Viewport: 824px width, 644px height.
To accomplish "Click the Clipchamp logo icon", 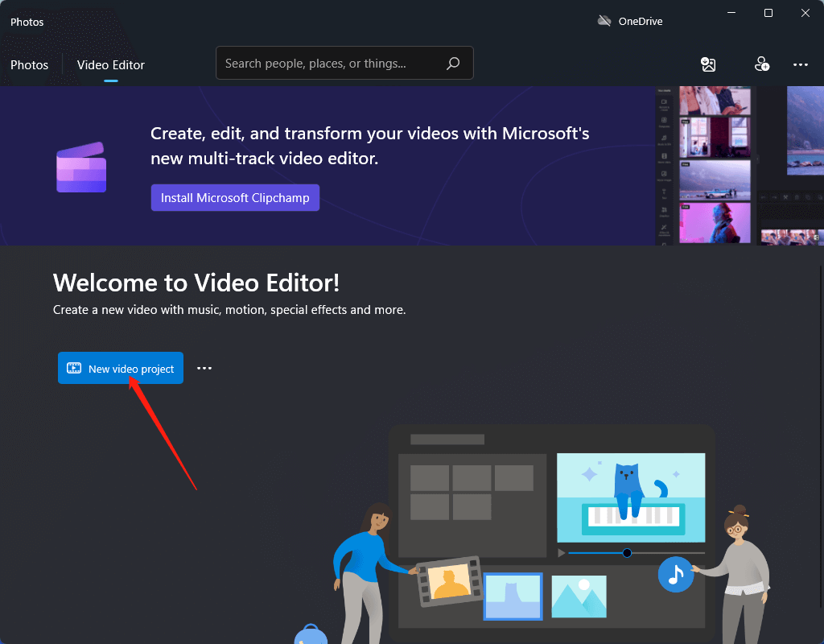I will pyautogui.click(x=81, y=167).
